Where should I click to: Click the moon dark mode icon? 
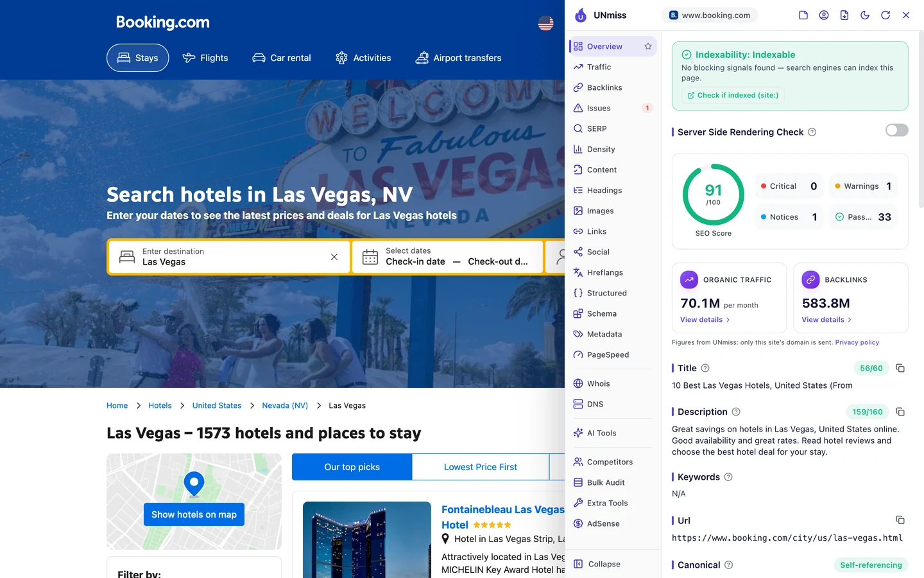click(865, 15)
